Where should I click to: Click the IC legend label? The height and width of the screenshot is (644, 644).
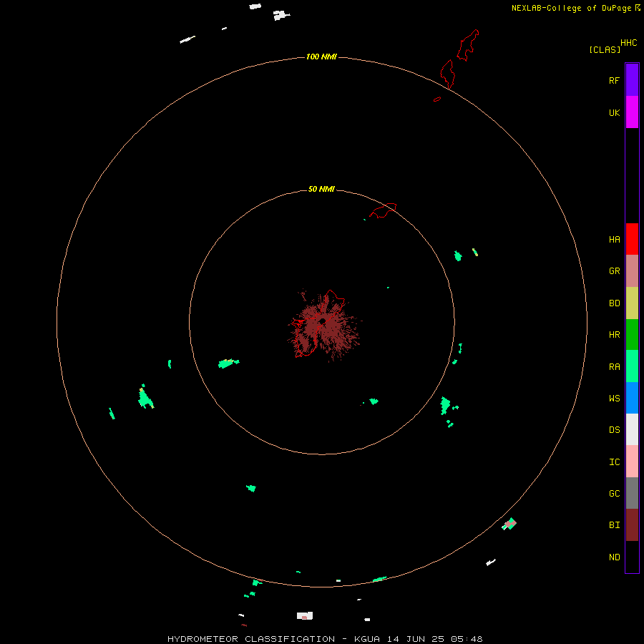coord(614,462)
